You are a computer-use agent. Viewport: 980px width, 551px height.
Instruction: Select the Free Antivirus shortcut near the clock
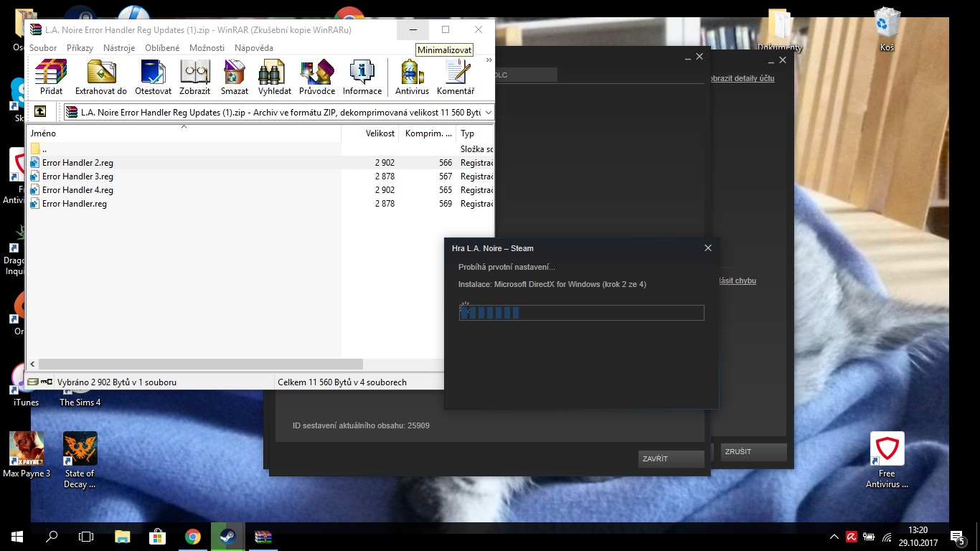point(887,460)
